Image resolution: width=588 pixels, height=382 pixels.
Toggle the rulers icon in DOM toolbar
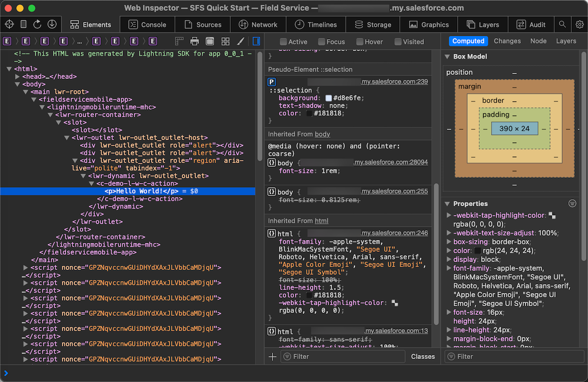point(179,41)
